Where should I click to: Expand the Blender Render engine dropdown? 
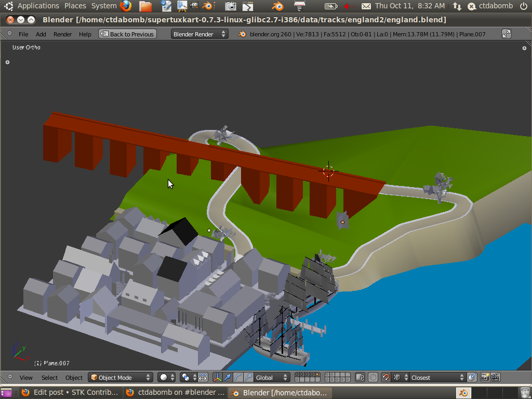pyautogui.click(x=199, y=34)
